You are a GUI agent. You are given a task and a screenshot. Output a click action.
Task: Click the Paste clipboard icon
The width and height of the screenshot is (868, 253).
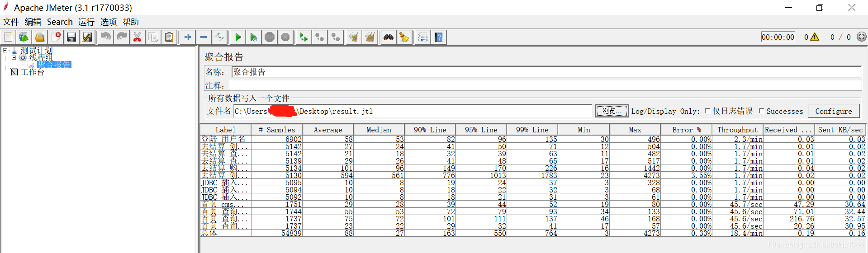pos(169,37)
